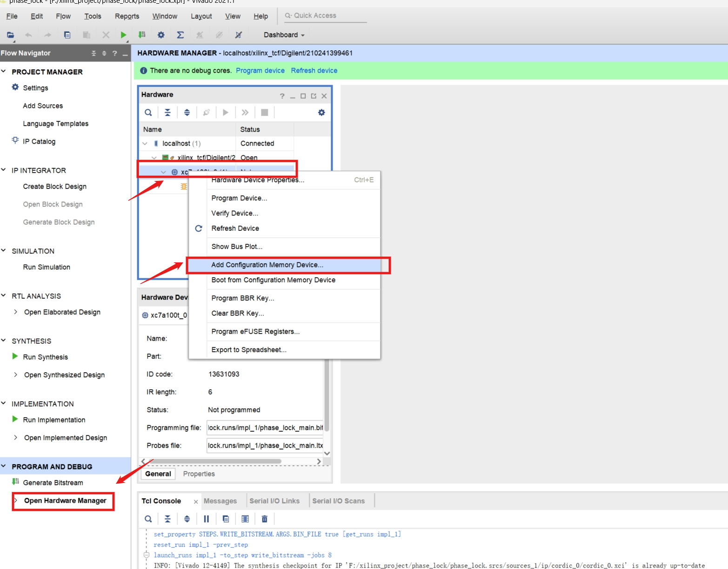Toggle column selection mode in Tcl Console
This screenshot has width=728, height=569.
[x=245, y=519]
